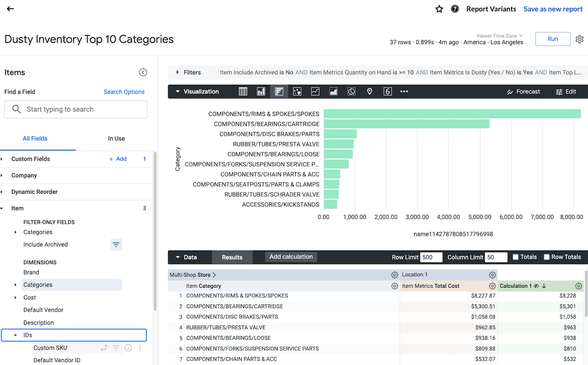The image size is (588, 365).
Task: Choose the scatter plot visualization
Action: pyautogui.click(x=297, y=91)
